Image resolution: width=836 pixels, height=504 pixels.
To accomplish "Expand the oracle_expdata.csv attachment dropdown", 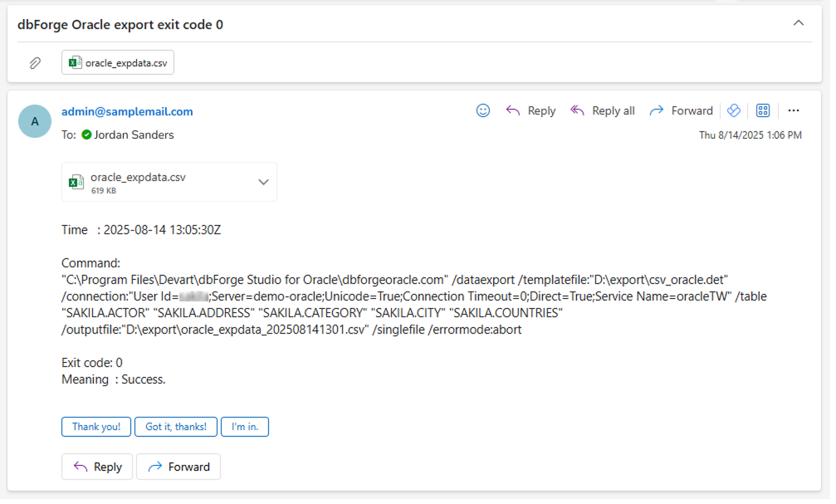I will pos(263,181).
